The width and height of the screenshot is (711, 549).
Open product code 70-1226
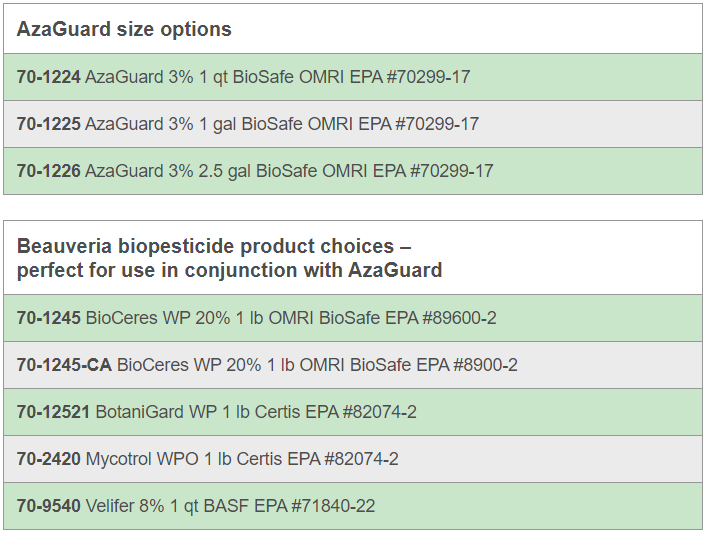pyautogui.click(x=49, y=171)
